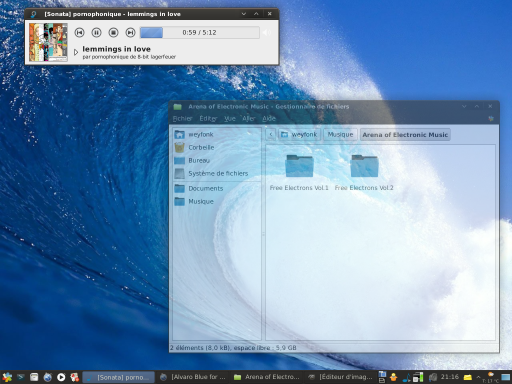This screenshot has height=384, width=512.
Task: Go to Musique in path bar
Action: [340, 135]
